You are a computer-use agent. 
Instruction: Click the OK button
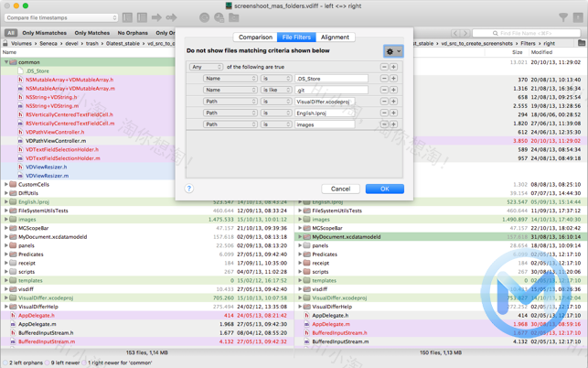click(385, 189)
